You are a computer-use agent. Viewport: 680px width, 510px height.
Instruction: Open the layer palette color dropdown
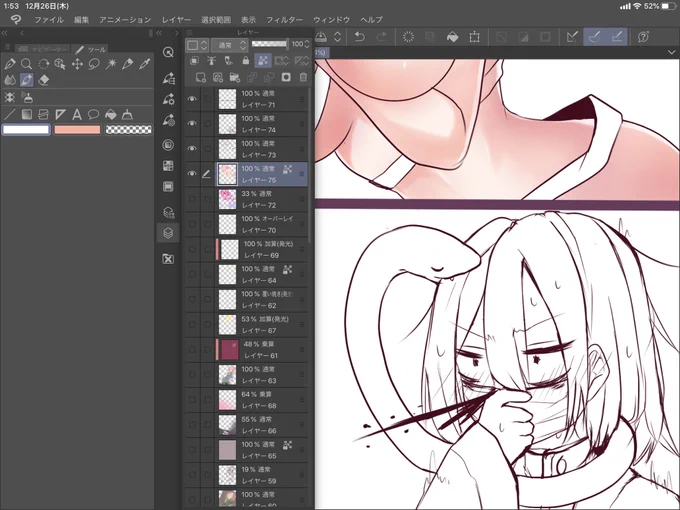coord(197,45)
